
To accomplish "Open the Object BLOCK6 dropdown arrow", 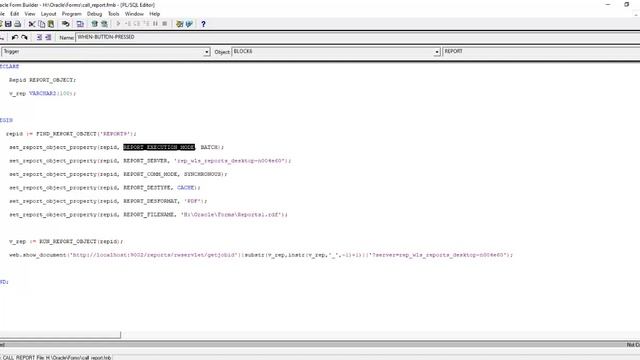I will pos(437,52).
